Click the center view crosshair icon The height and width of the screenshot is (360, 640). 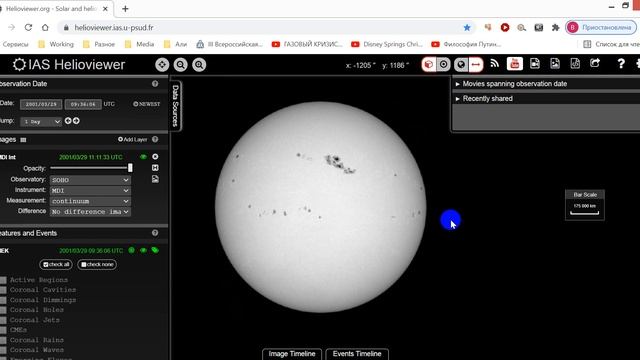162,65
